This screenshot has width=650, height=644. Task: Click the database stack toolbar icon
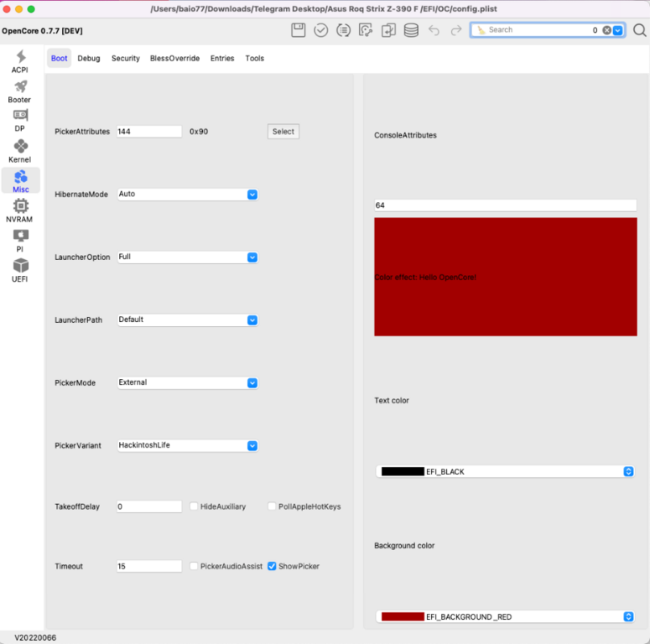411,30
